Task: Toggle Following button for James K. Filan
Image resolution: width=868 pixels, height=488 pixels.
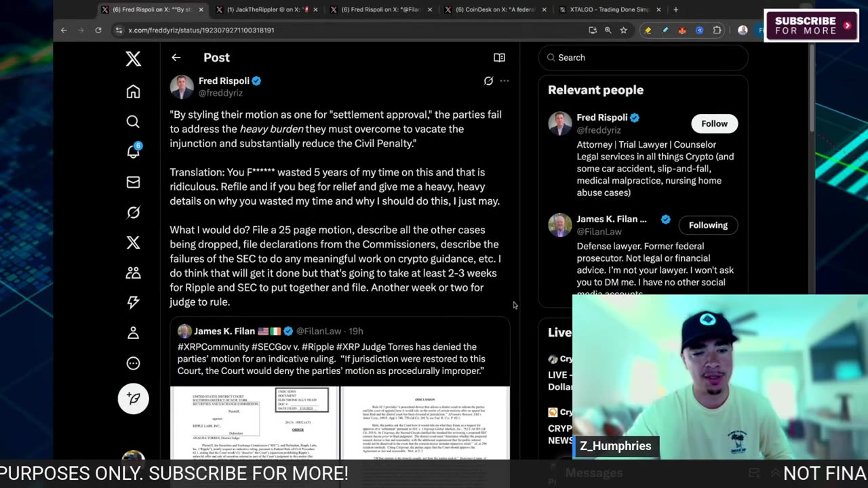Action: pyautogui.click(x=708, y=225)
